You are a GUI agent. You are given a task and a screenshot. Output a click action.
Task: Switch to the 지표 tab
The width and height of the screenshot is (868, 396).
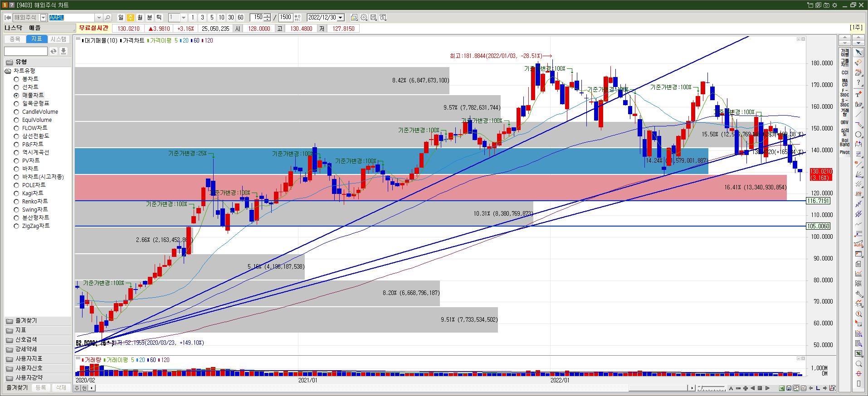(x=36, y=39)
